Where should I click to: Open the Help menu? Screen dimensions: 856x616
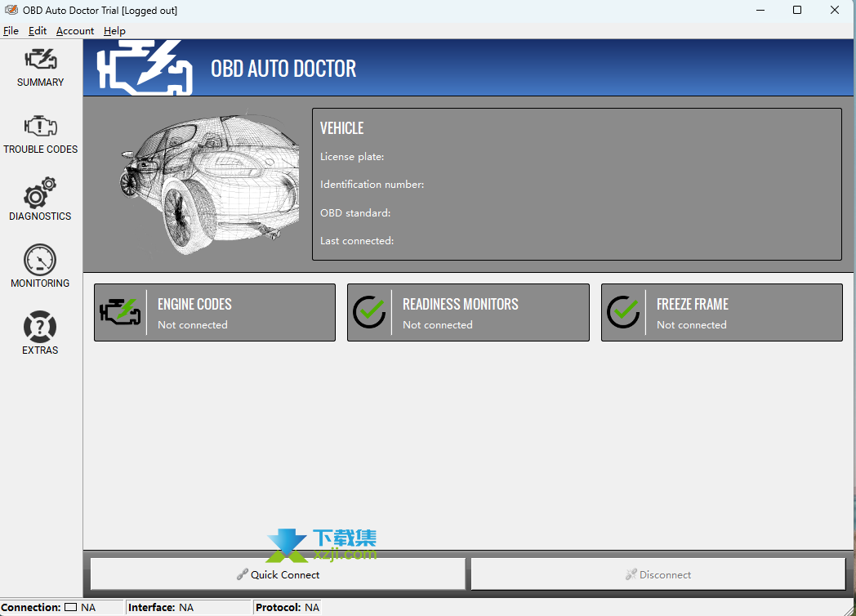click(114, 30)
